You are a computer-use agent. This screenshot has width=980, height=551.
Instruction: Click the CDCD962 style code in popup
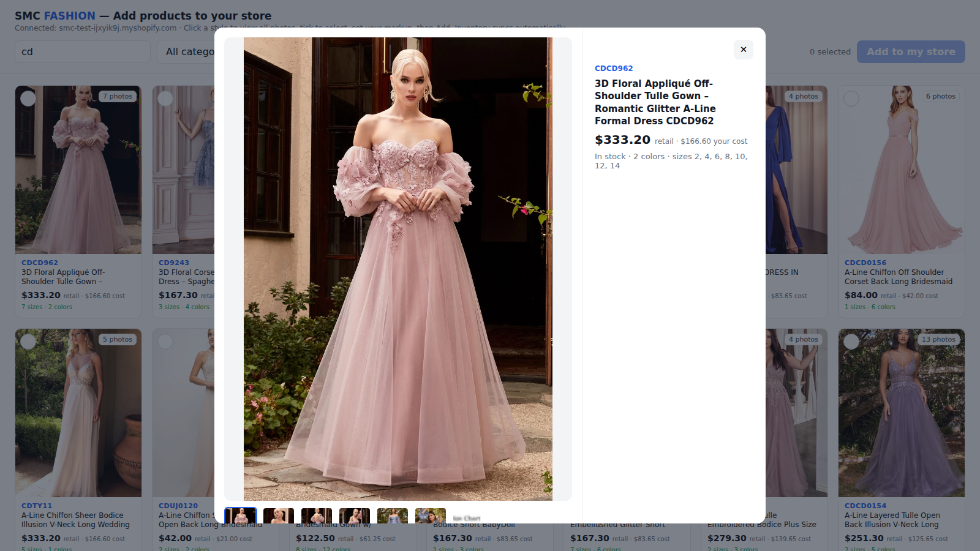(x=614, y=69)
